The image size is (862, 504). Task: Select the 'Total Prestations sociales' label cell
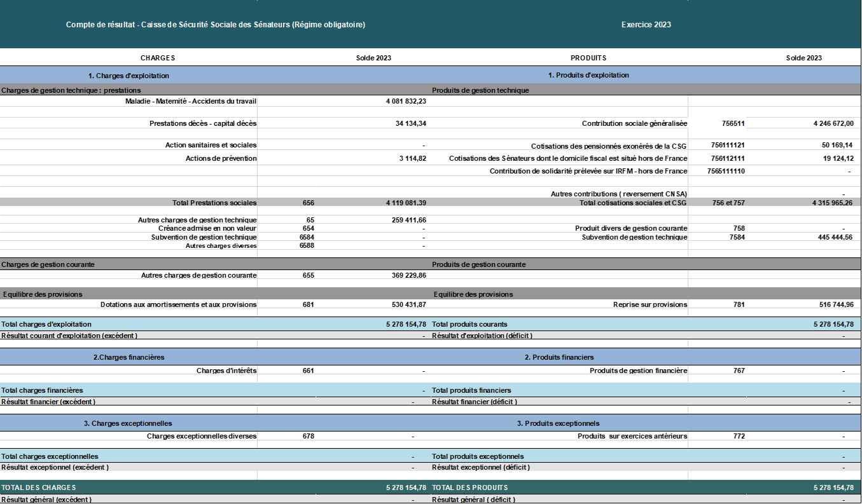point(214,203)
